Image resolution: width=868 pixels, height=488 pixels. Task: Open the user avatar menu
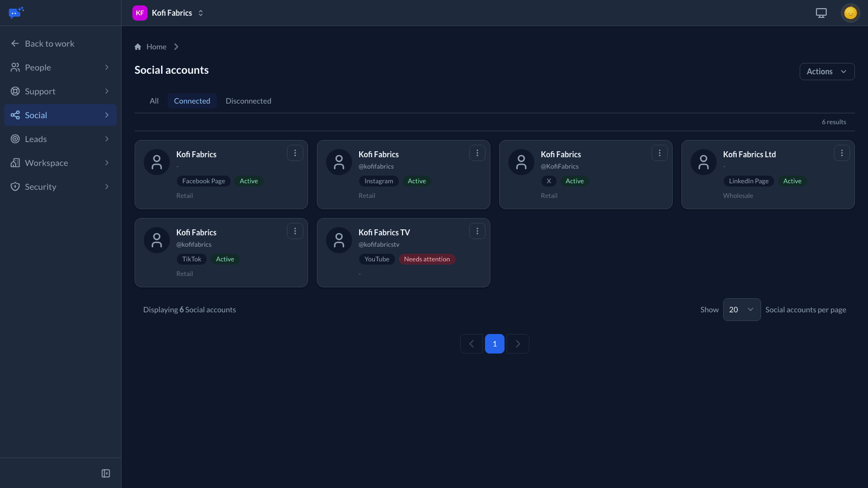point(850,13)
